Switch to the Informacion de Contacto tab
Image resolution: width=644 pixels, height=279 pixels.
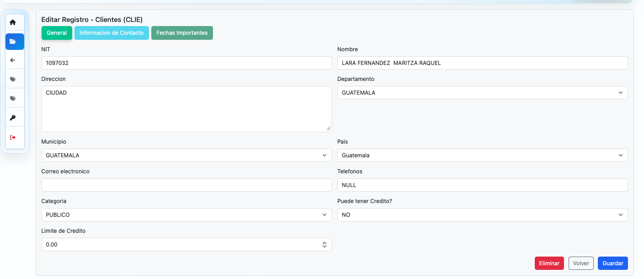112,33
